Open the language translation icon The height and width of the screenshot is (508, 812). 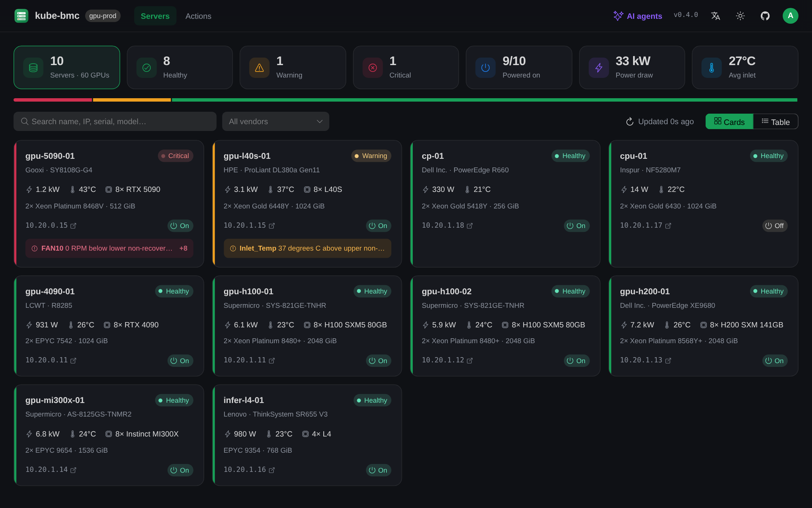(x=715, y=16)
